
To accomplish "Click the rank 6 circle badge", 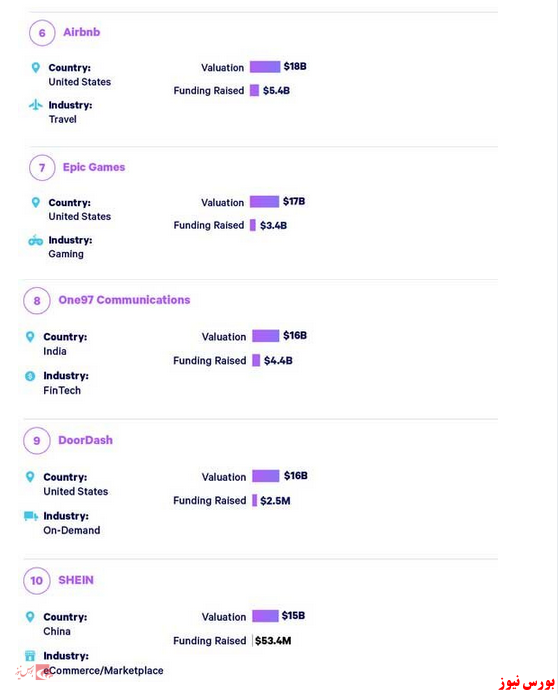I will coord(42,33).
